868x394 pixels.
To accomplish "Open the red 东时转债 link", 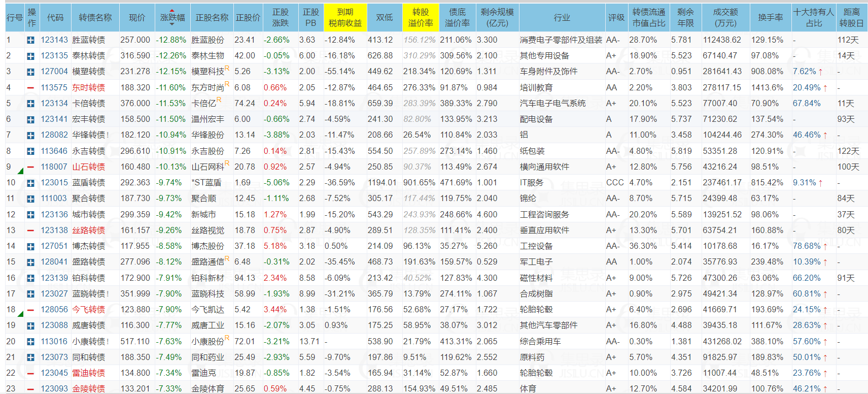I will pyautogui.click(x=89, y=88).
